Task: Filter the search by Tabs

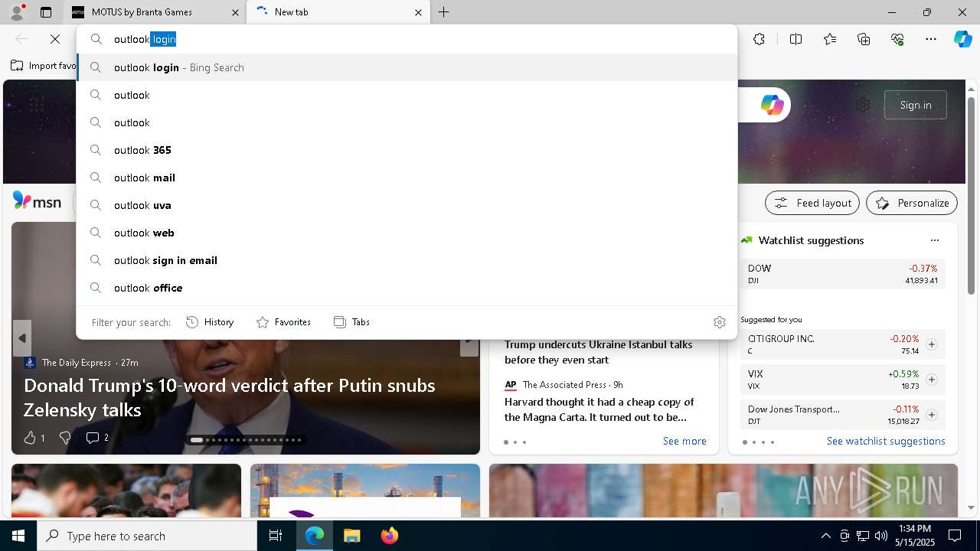Action: click(351, 322)
